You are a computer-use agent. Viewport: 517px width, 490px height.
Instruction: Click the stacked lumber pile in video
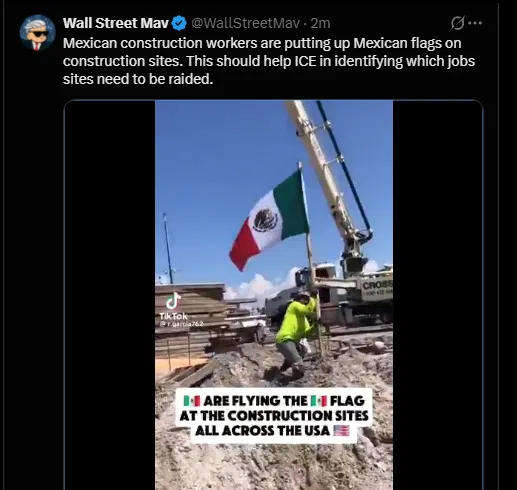[x=190, y=320]
